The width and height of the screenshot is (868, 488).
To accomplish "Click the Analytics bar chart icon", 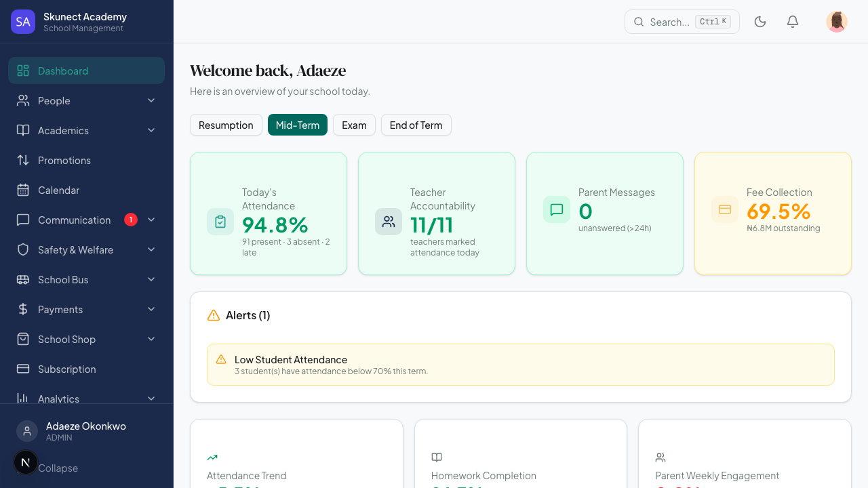I will (23, 399).
